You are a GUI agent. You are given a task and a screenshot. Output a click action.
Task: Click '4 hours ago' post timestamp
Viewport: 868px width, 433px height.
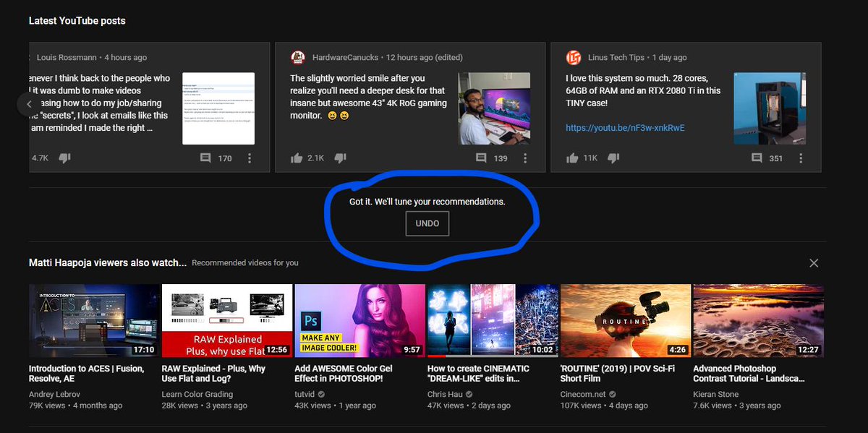(x=125, y=57)
